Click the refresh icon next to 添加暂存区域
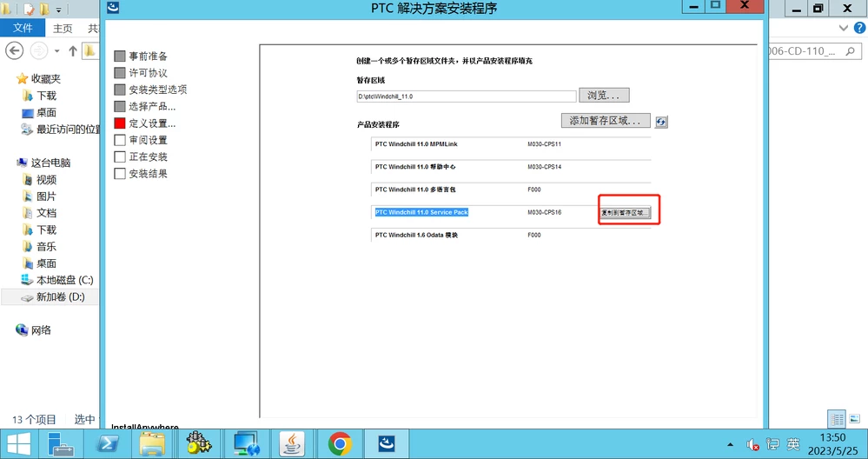Image resolution: width=868 pixels, height=459 pixels. coord(661,122)
